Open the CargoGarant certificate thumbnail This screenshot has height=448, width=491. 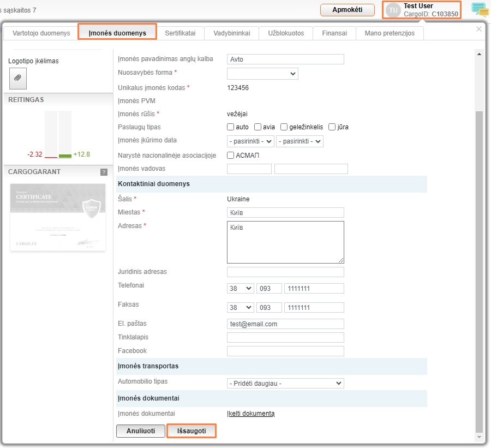(x=58, y=217)
